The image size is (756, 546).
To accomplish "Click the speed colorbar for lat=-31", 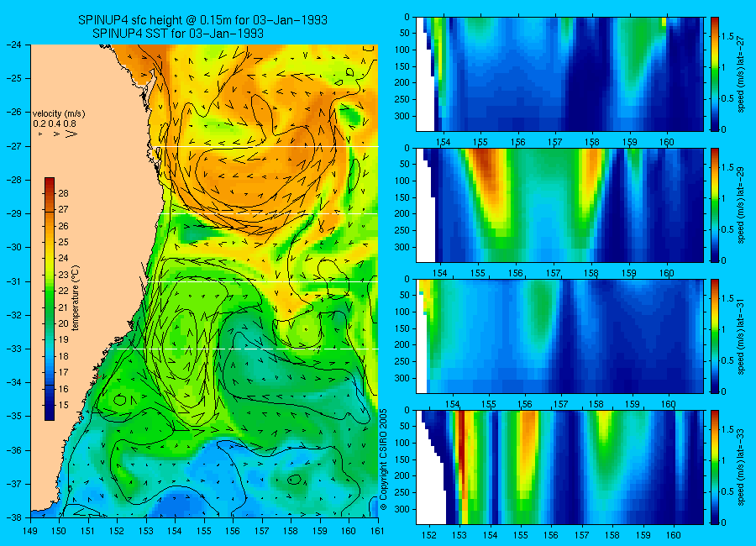I will pyautogui.click(x=715, y=336).
